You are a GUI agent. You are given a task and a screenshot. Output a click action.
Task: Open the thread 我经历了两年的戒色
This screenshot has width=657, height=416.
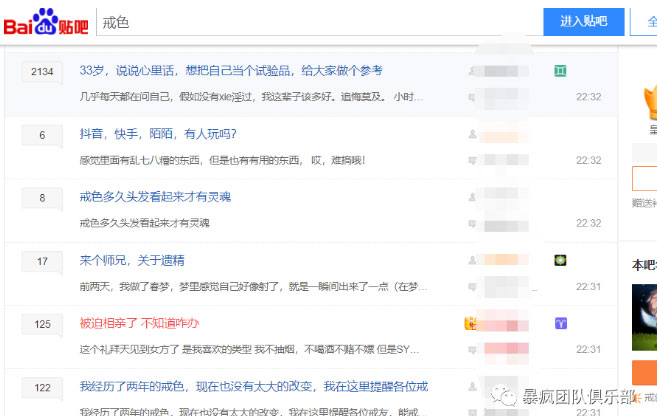pyautogui.click(x=254, y=386)
